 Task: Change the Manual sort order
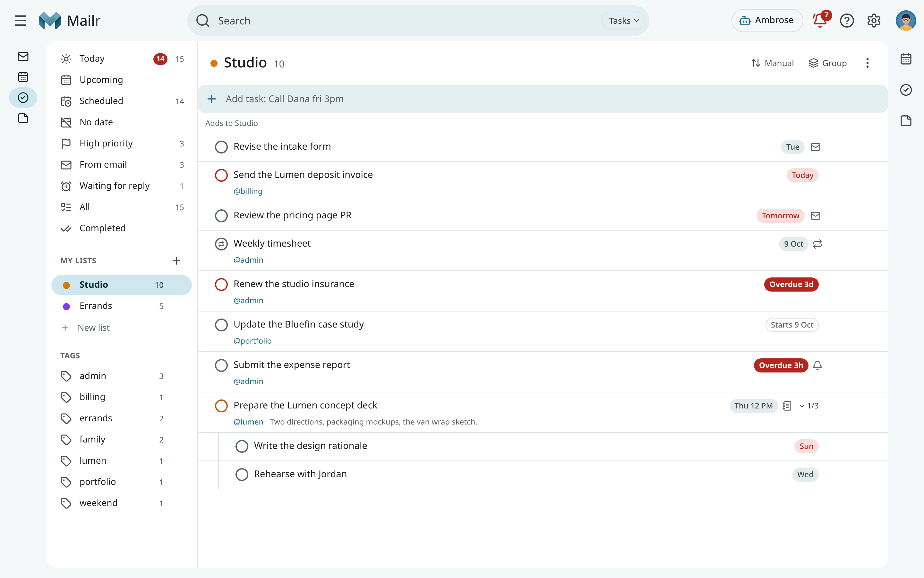coord(772,63)
